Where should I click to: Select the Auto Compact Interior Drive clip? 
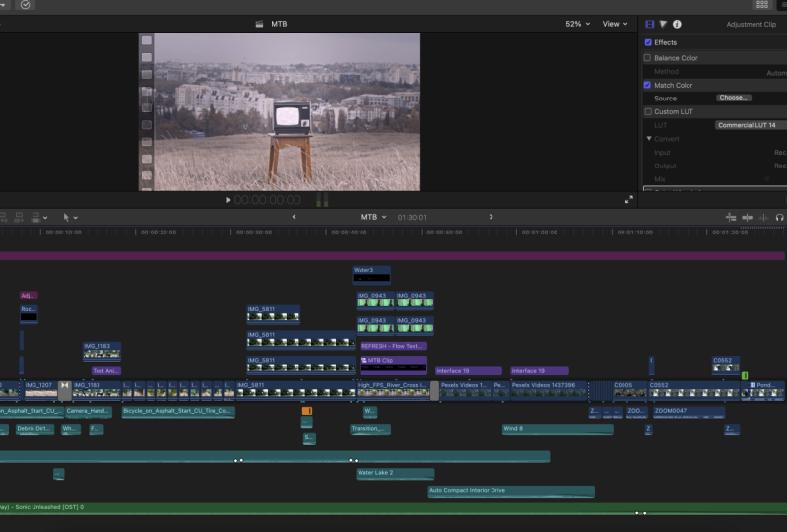pos(511,491)
